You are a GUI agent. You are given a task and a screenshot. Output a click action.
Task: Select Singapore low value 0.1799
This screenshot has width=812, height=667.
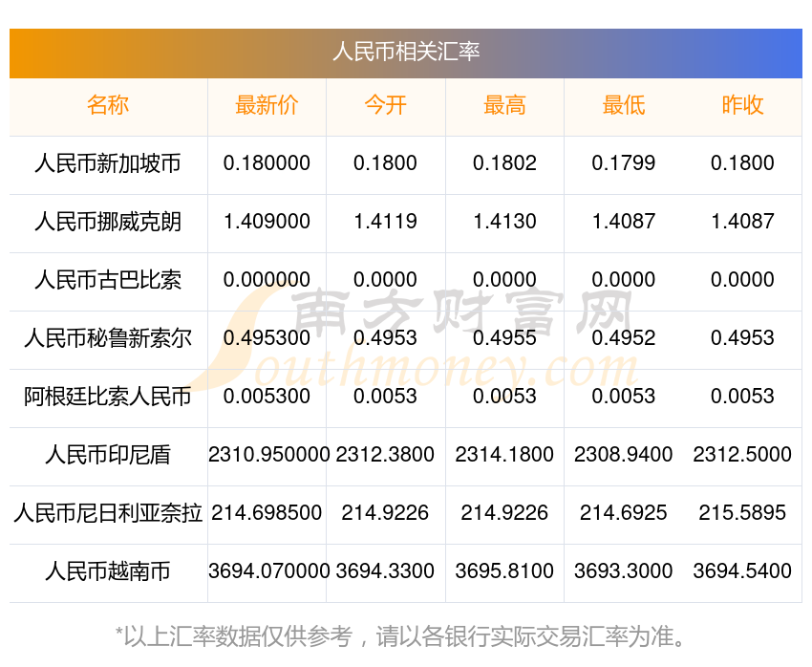(x=624, y=163)
